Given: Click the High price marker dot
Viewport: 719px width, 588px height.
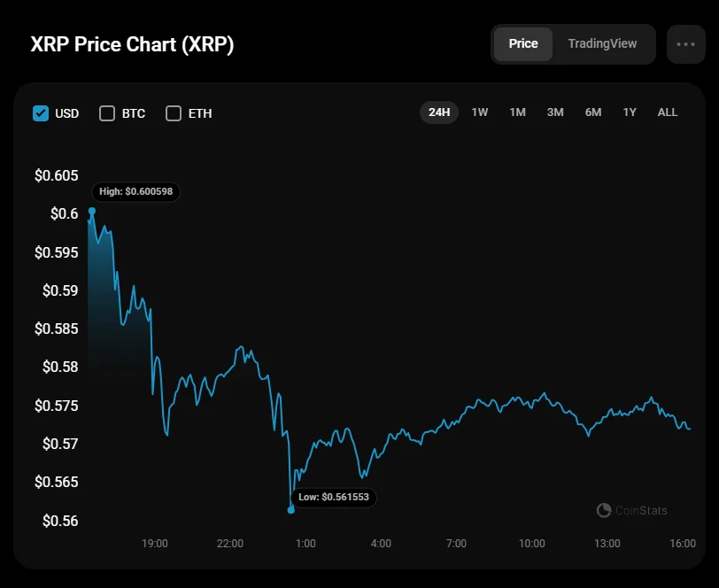Looking at the screenshot, I should tap(92, 211).
